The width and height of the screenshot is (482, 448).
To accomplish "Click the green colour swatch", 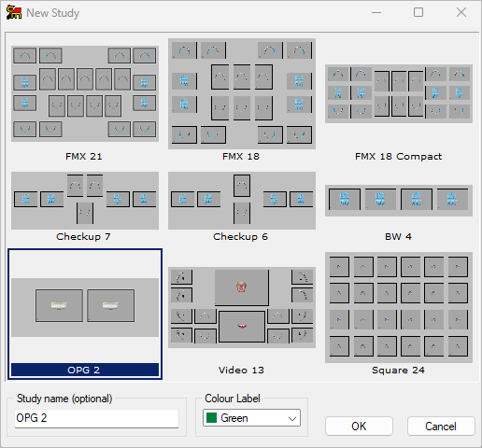I will 211,418.
